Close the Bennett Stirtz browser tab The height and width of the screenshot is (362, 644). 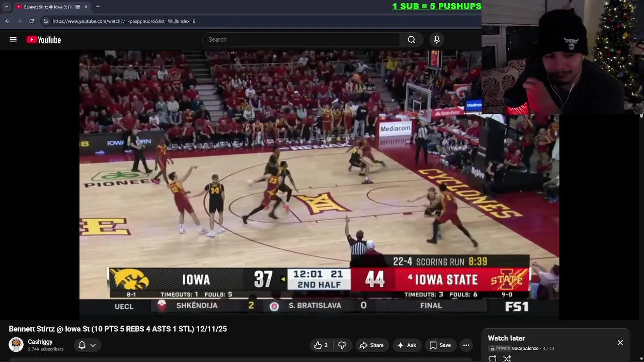(x=86, y=7)
